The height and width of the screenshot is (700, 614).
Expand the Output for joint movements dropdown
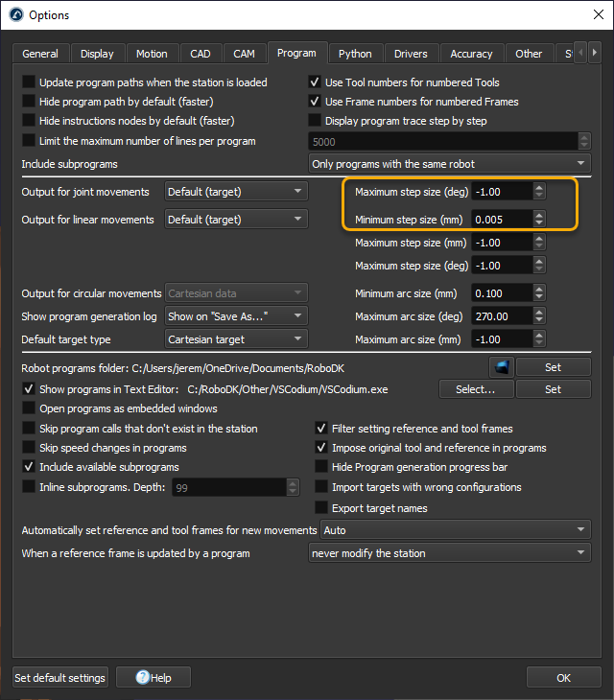click(x=235, y=192)
